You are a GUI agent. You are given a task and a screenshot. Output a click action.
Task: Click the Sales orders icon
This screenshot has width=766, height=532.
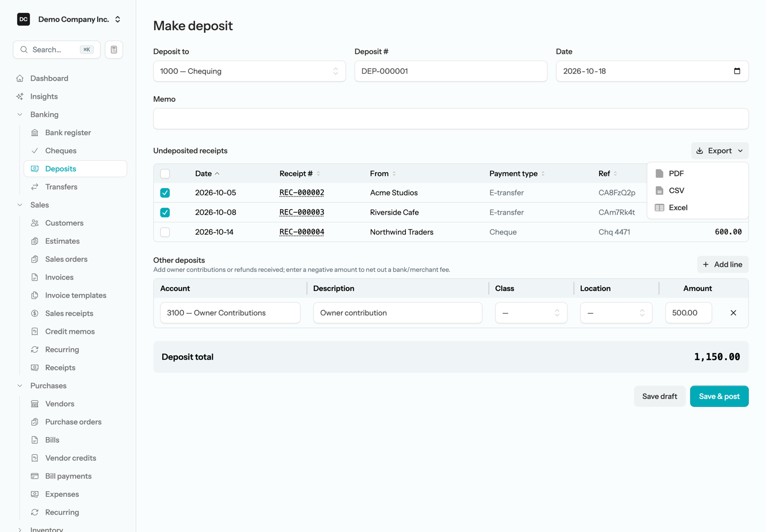point(35,259)
